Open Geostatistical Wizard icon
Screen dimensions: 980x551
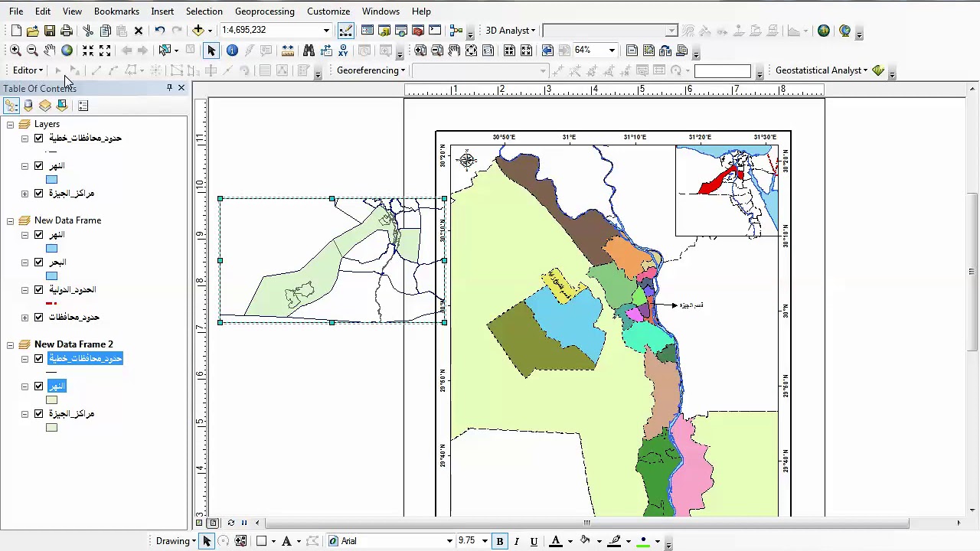[x=878, y=70]
